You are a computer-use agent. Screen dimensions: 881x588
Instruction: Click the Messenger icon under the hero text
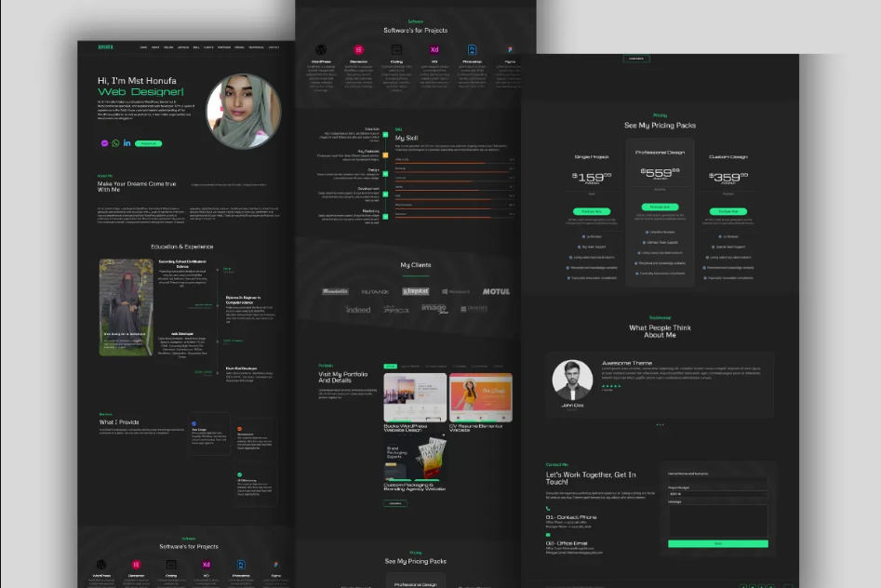click(105, 143)
